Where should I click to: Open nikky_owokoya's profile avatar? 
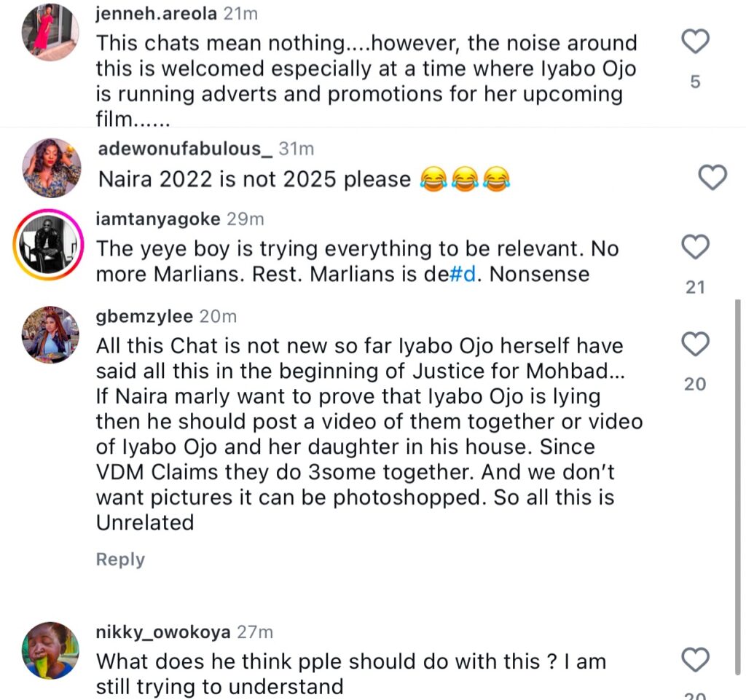tap(50, 650)
